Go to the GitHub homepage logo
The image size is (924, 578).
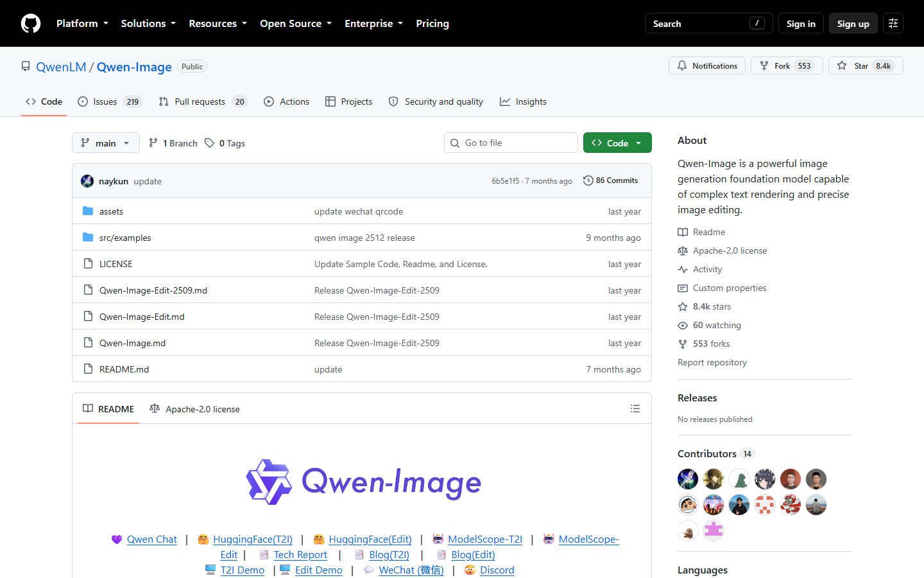click(31, 24)
